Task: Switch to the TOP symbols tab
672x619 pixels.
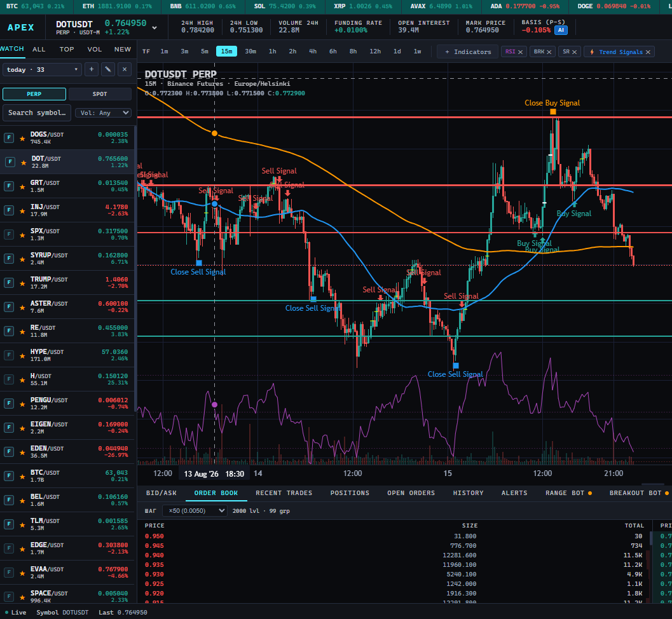Action: [66, 50]
